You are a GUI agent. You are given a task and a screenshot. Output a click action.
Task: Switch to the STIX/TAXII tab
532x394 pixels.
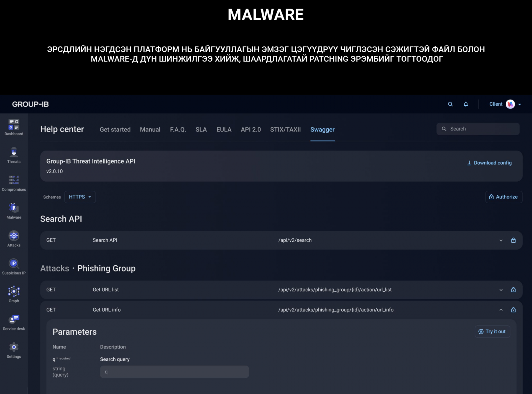[x=285, y=129]
